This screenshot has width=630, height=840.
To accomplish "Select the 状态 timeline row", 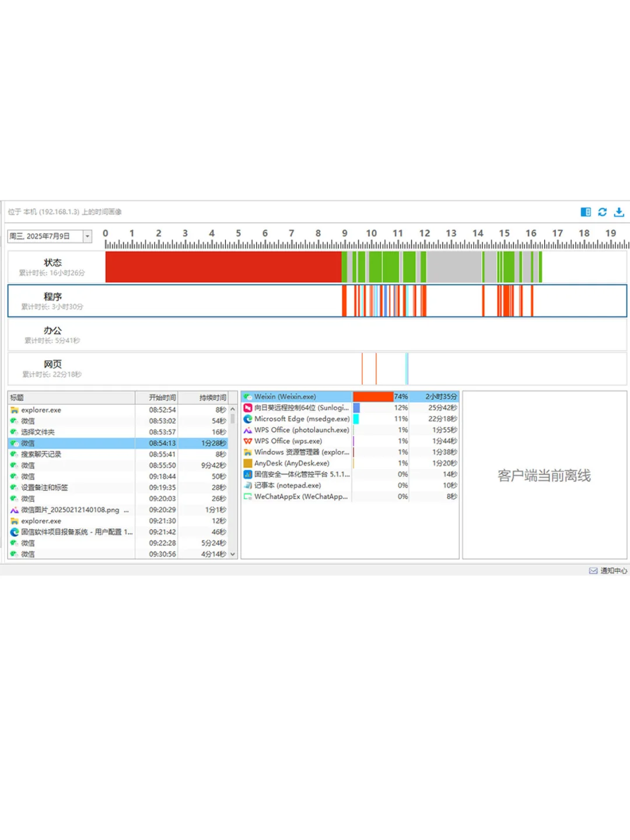I will point(317,267).
